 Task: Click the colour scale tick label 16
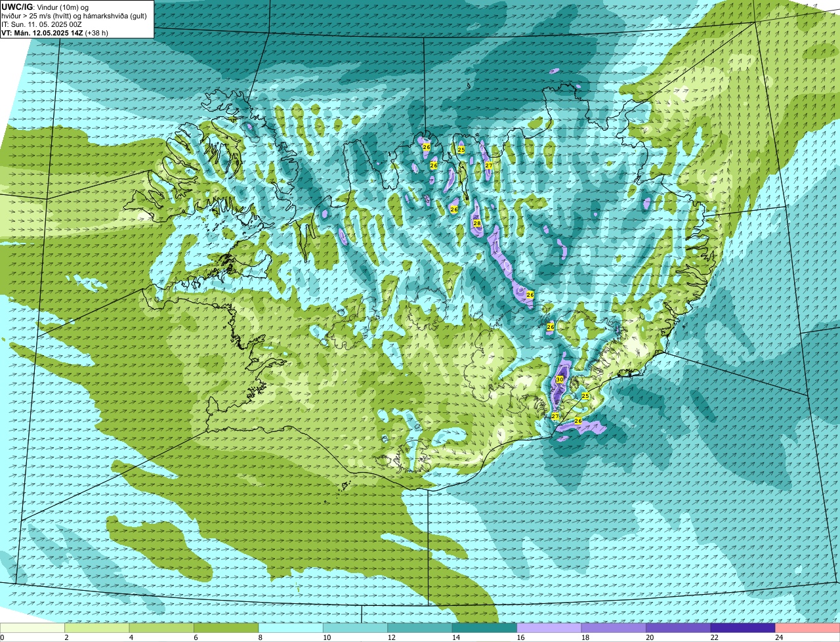pos(520,637)
